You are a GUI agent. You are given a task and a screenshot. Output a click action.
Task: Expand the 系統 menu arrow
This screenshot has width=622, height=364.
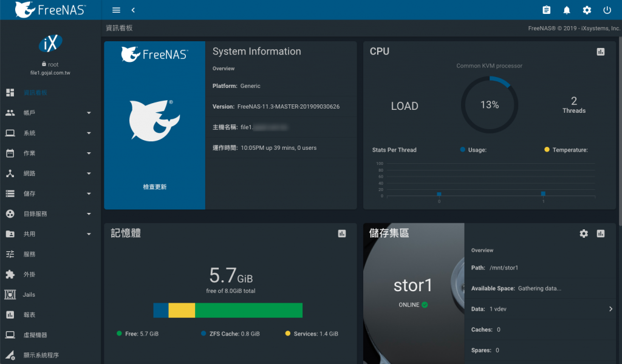[89, 133]
